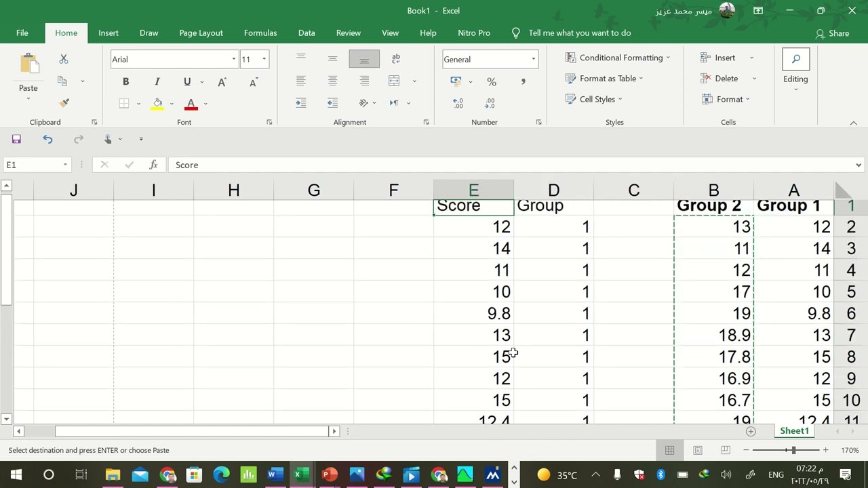Open PowerPoint from the taskbar
Viewport: 868px width, 488px height.
(x=329, y=474)
